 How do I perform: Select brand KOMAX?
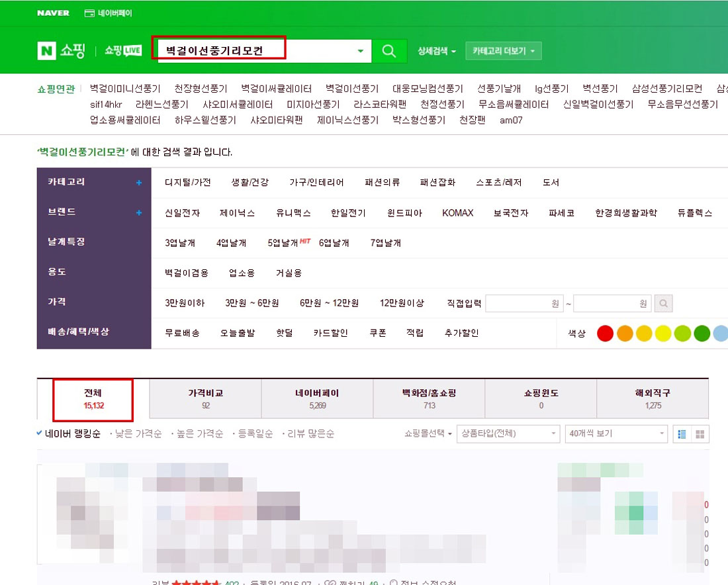tap(458, 212)
